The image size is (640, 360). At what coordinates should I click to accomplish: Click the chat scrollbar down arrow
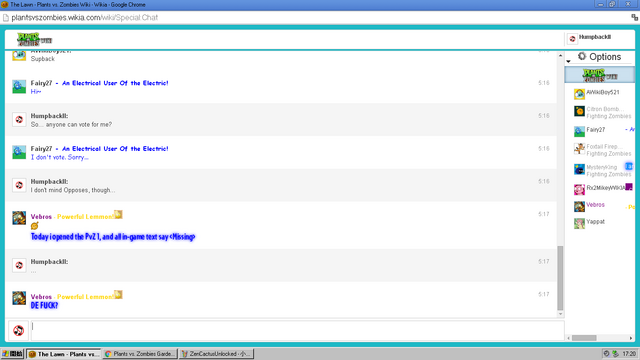tap(560, 314)
